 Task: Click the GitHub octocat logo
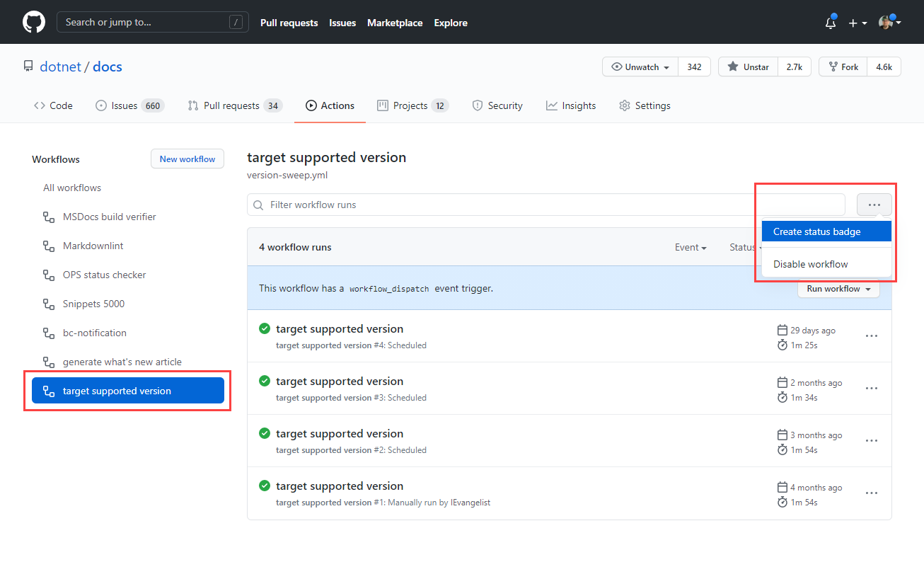[x=33, y=22]
